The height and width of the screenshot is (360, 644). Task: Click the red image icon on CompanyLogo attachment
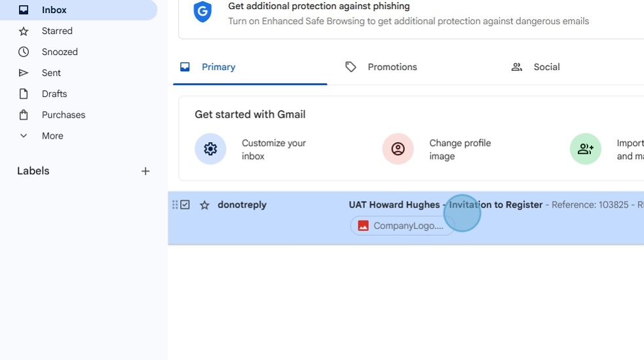(x=363, y=226)
